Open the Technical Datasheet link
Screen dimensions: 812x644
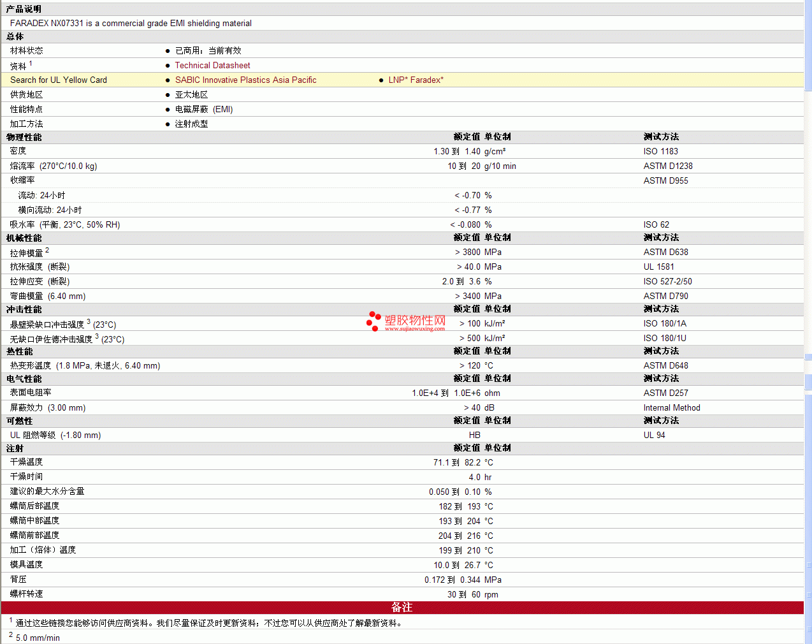click(212, 65)
